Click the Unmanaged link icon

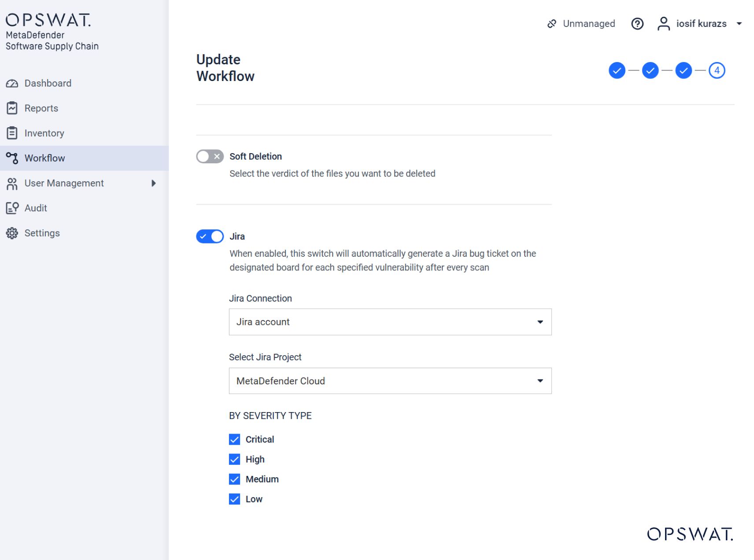click(551, 23)
